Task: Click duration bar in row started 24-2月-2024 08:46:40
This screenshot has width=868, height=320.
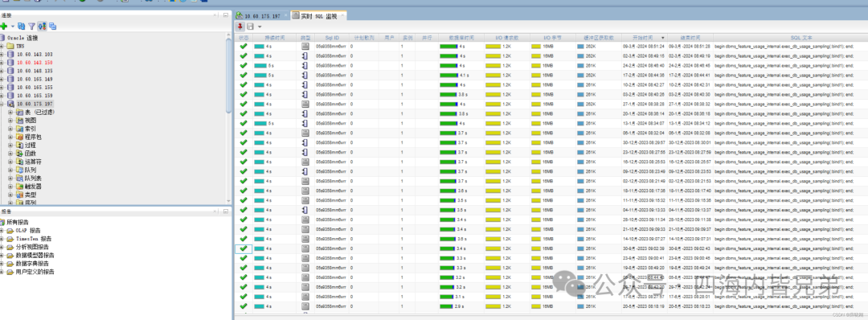Action: 260,66
